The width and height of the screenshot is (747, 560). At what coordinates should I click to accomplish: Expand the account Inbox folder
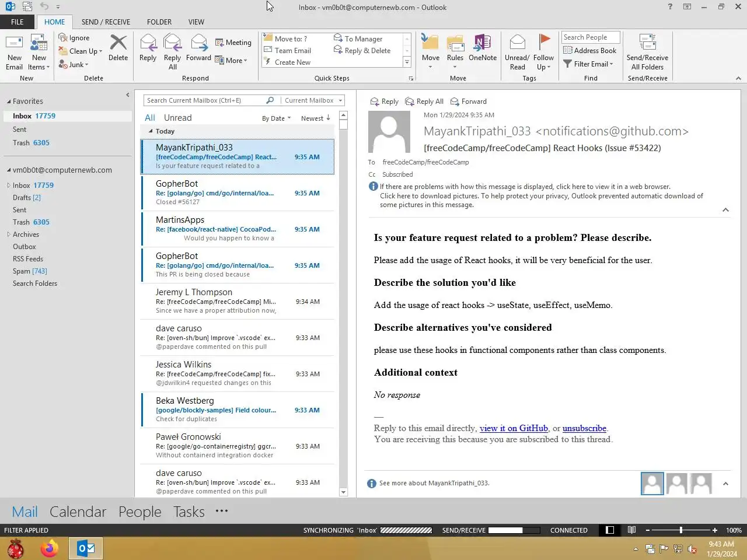pos(9,185)
